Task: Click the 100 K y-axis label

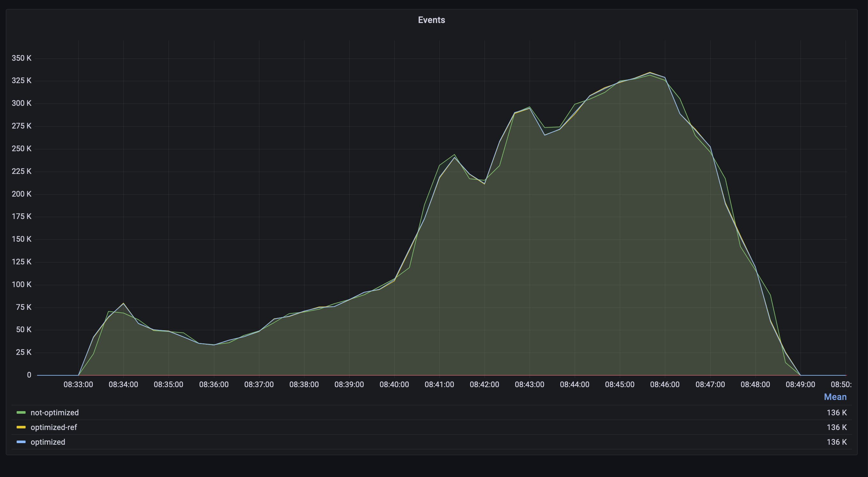Action: (21, 284)
